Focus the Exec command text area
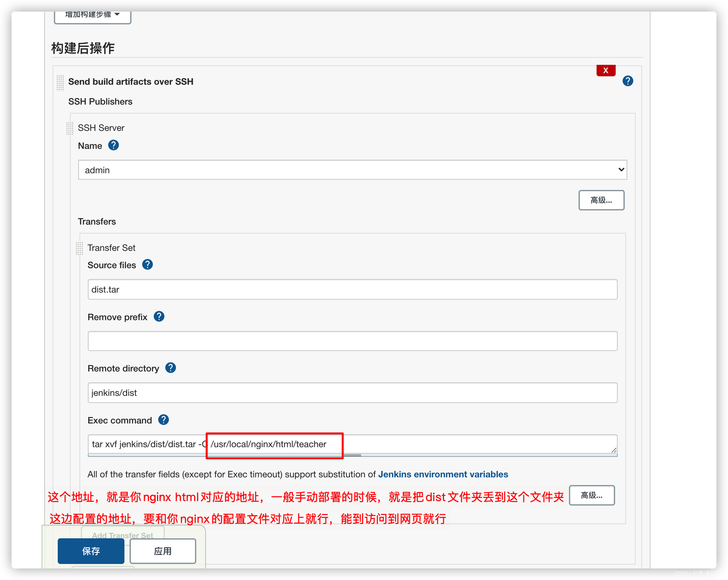This screenshot has height=580, width=728. (352, 444)
